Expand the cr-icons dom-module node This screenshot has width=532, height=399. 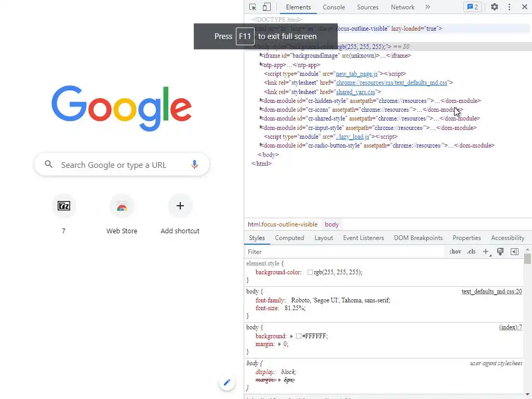coord(261,109)
